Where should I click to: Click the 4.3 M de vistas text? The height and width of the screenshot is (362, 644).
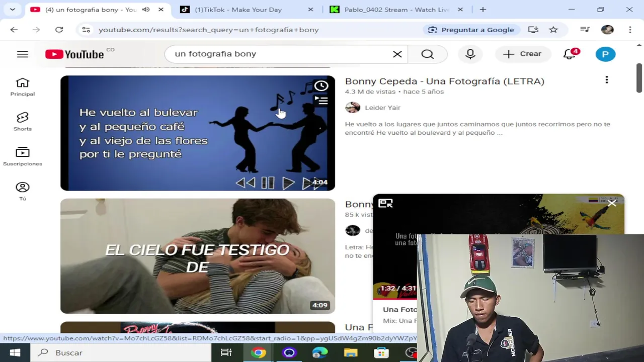coord(370,92)
